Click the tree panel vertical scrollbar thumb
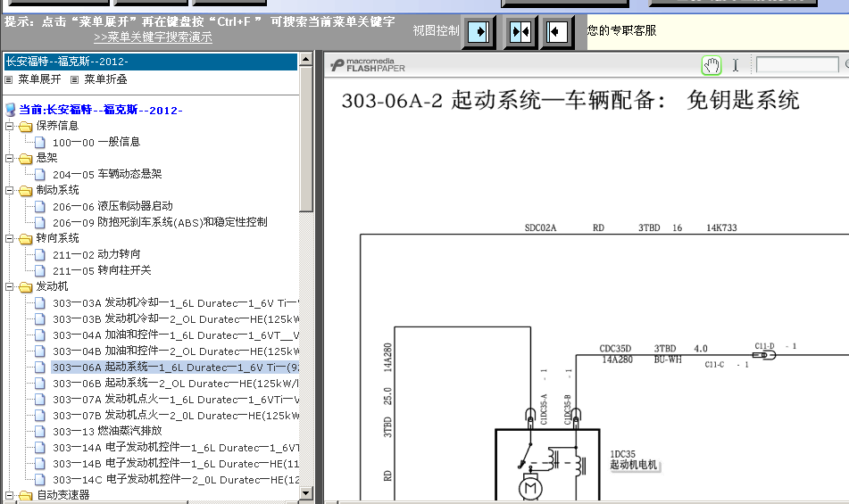 click(x=306, y=139)
